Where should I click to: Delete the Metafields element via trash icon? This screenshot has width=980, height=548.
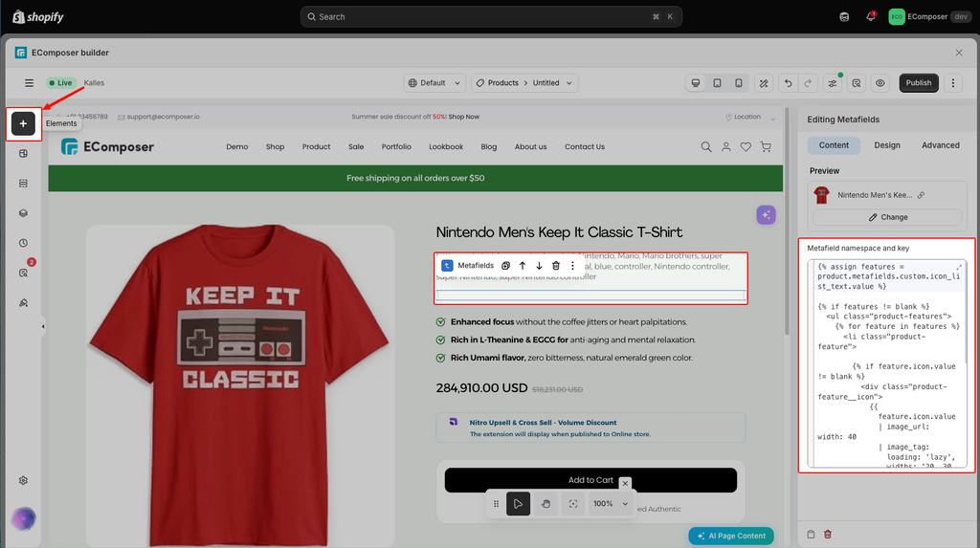[x=556, y=266]
